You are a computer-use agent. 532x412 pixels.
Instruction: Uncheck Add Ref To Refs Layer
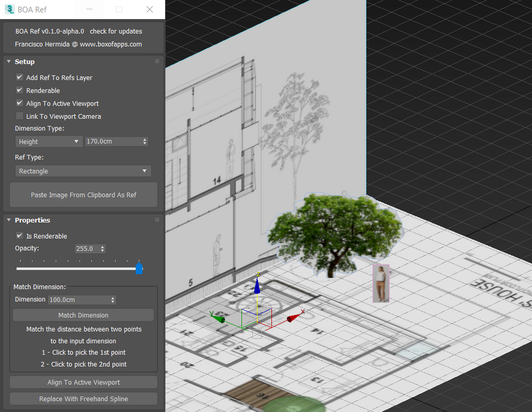click(x=20, y=77)
